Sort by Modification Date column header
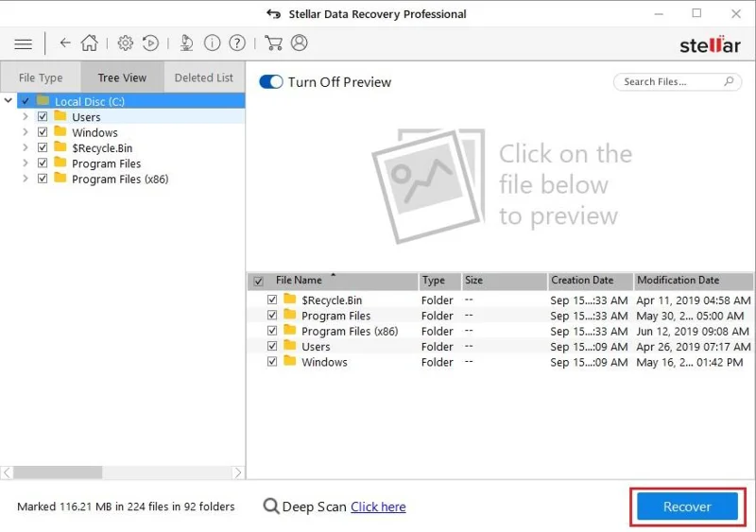This screenshot has width=756, height=532. 694,281
